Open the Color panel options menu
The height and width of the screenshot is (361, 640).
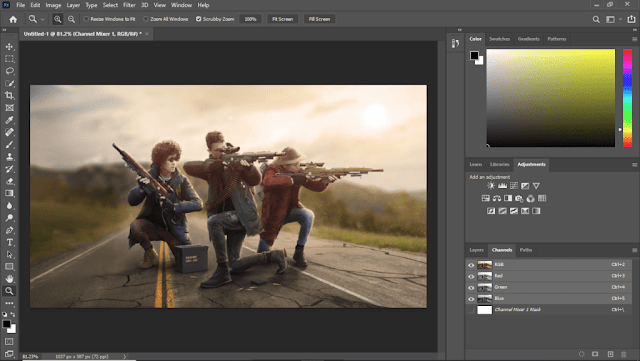tap(634, 39)
